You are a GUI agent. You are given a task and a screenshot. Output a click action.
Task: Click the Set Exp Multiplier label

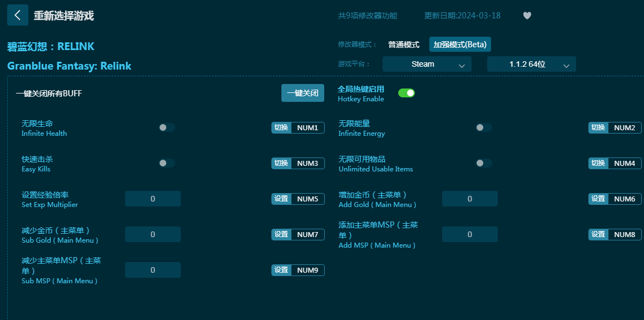point(49,205)
